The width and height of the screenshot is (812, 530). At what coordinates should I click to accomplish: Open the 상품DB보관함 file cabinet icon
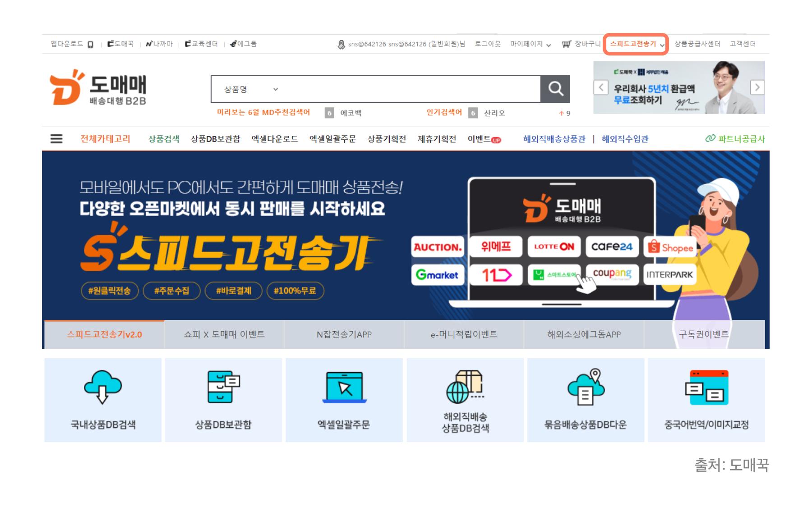pos(223,387)
